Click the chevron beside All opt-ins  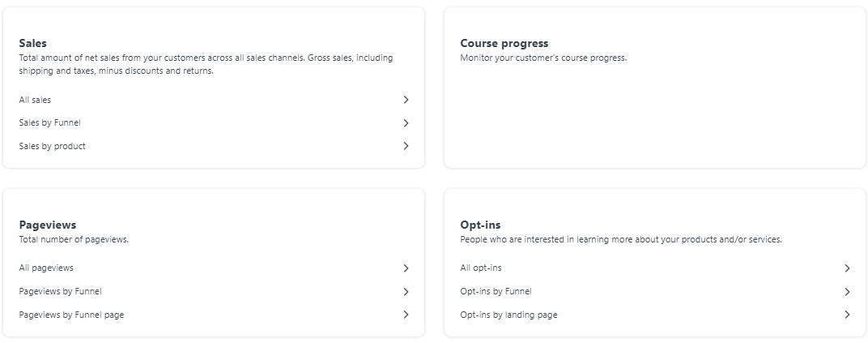[847, 268]
